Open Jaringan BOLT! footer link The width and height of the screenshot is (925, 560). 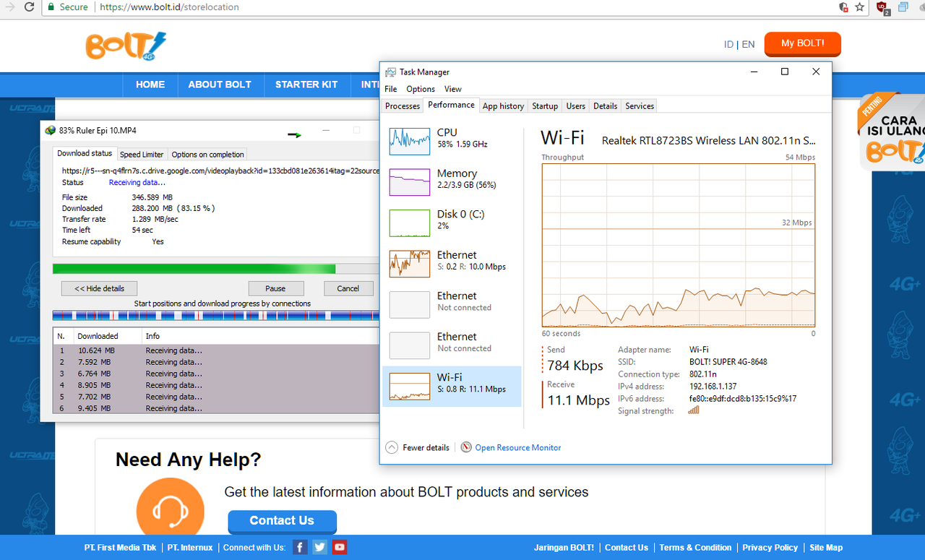[564, 548]
